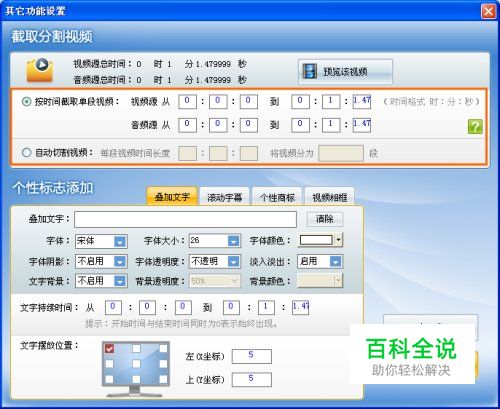Click 每段视频时间长度 minute field
Image resolution: width=500 pixels, height=409 pixels.
[x=218, y=153]
